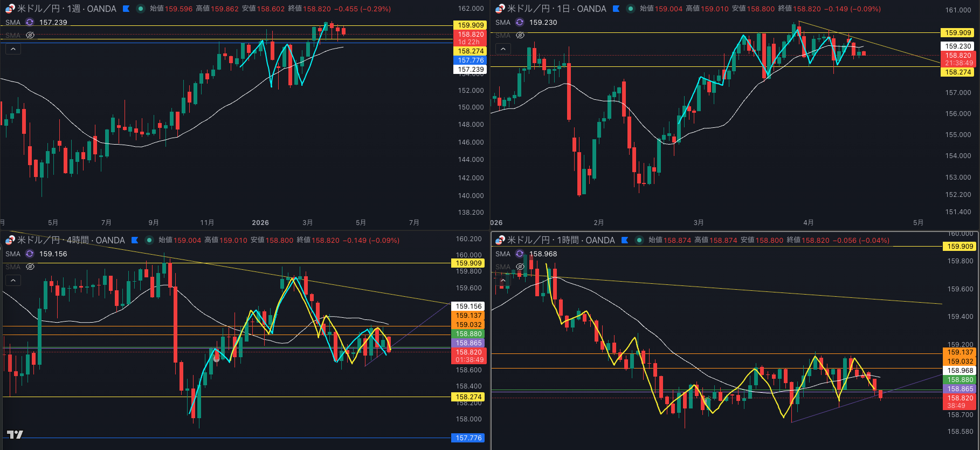This screenshot has height=450, width=980.
Task: Click blue 157.776 price label on 4-hour axis
Action: coord(468,438)
